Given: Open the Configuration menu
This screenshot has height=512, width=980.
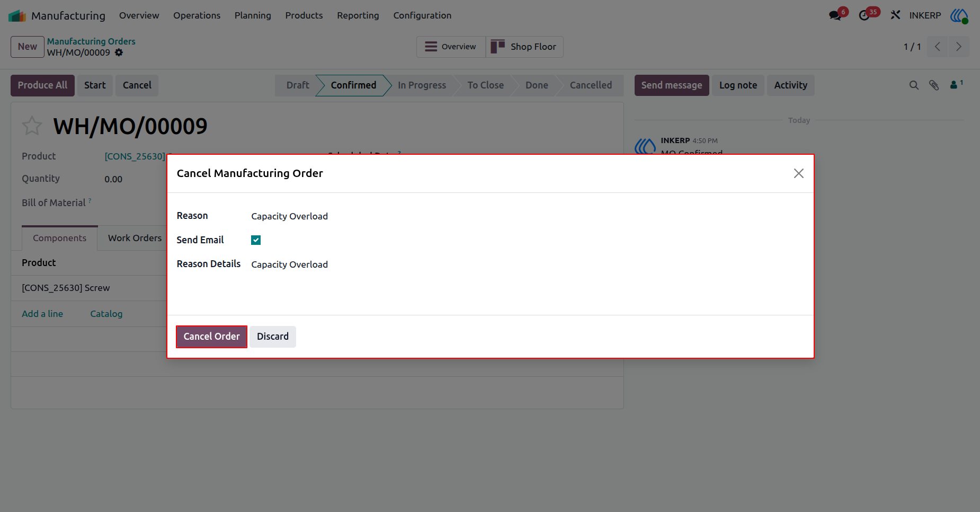Looking at the screenshot, I should point(422,15).
